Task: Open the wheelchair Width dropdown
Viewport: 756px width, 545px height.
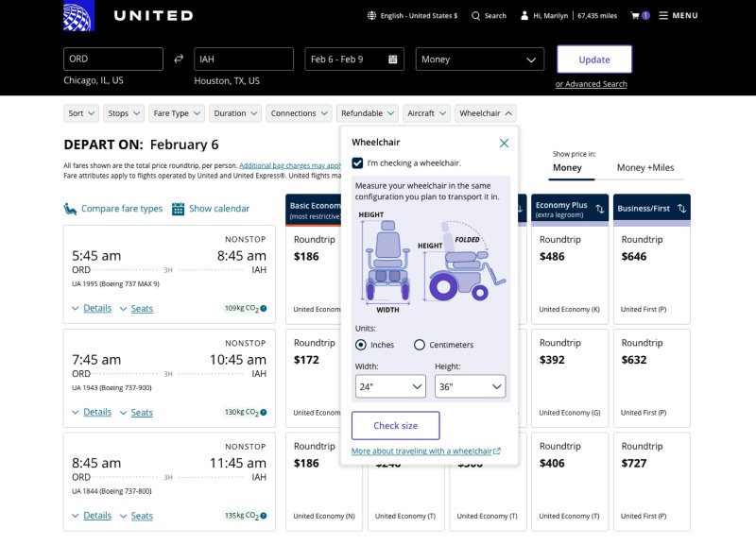Action: point(391,386)
